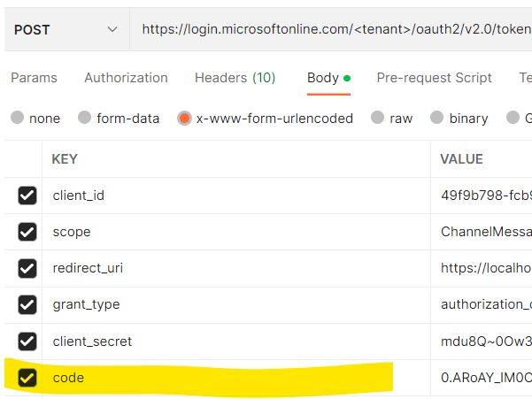Open the Headers (10) tab
This screenshot has width=532, height=399.
(x=235, y=78)
